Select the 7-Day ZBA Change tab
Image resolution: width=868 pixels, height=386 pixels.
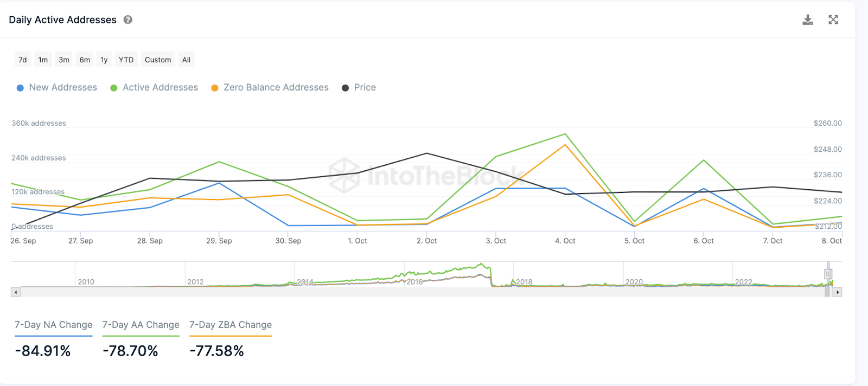(x=231, y=325)
